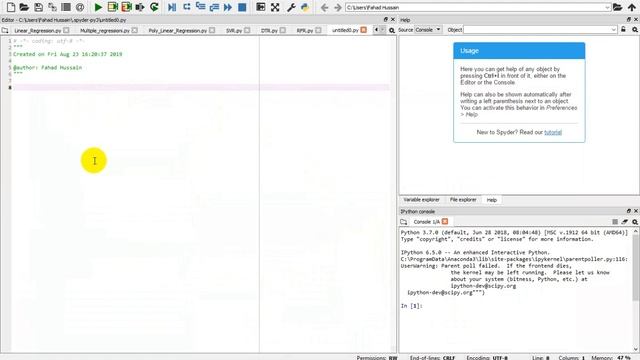Viewport: 640px width, 360px height.
Task: Undock the IPython console pane
Action: 629,211
